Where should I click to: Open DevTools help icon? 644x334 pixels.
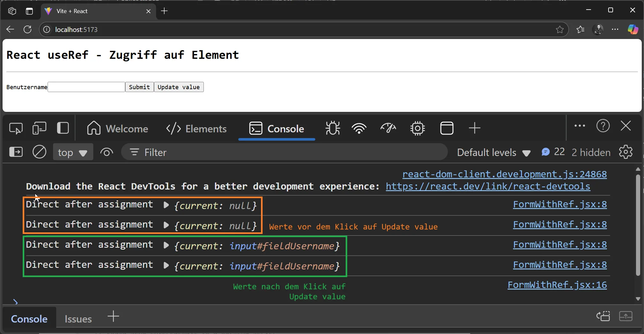click(603, 126)
